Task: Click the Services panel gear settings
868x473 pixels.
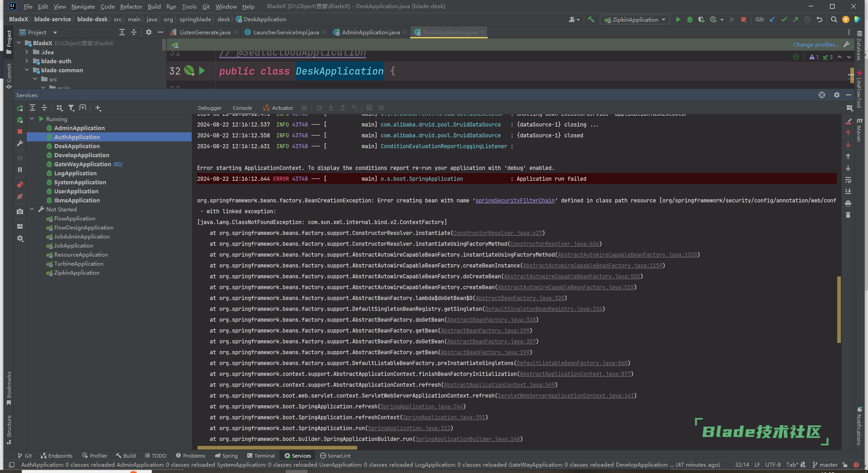Action: [x=836, y=95]
